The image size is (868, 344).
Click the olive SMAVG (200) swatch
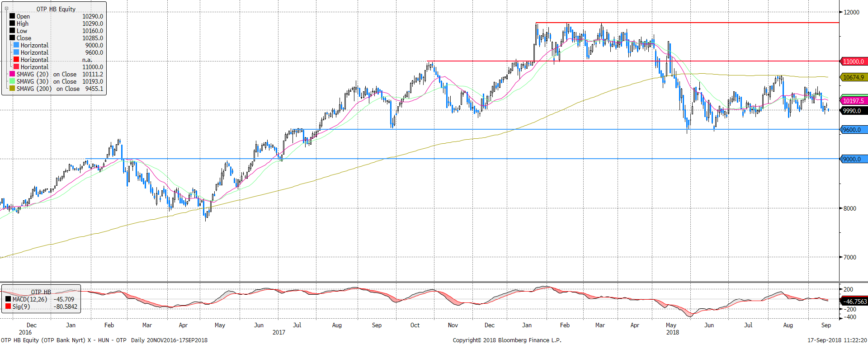pos(12,89)
